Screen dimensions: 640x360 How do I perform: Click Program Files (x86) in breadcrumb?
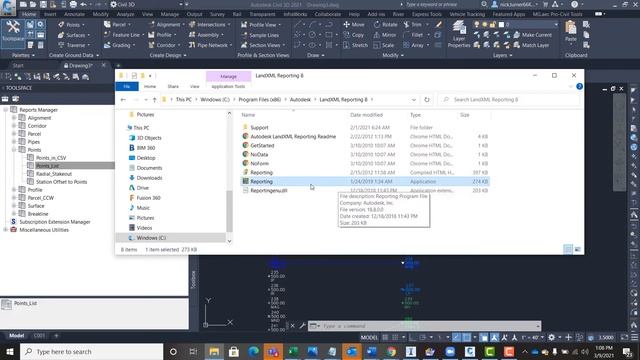[x=260, y=100]
